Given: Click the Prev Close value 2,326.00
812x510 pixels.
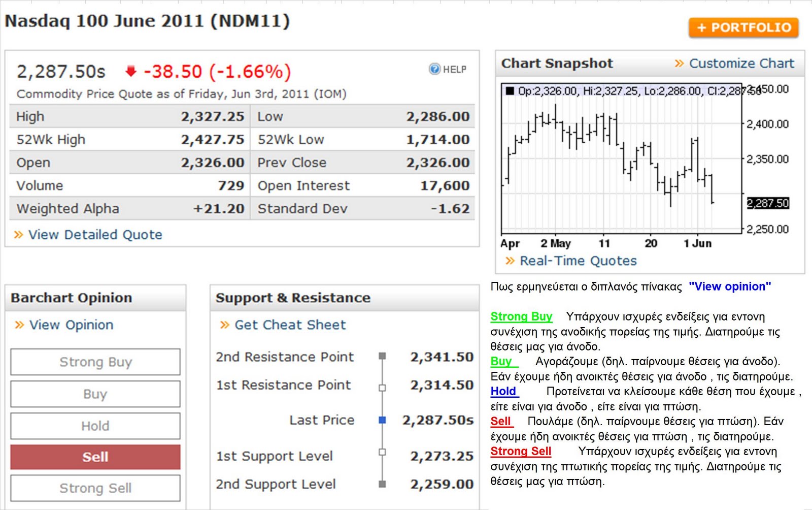Looking at the screenshot, I should [x=438, y=163].
